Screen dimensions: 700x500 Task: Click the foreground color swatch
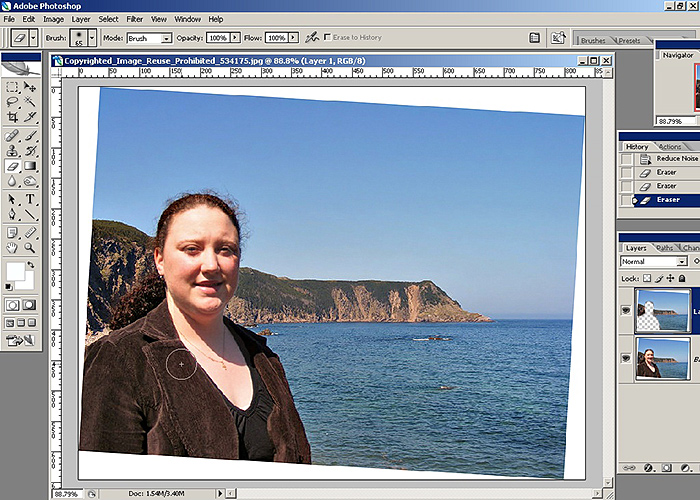pos(14,271)
